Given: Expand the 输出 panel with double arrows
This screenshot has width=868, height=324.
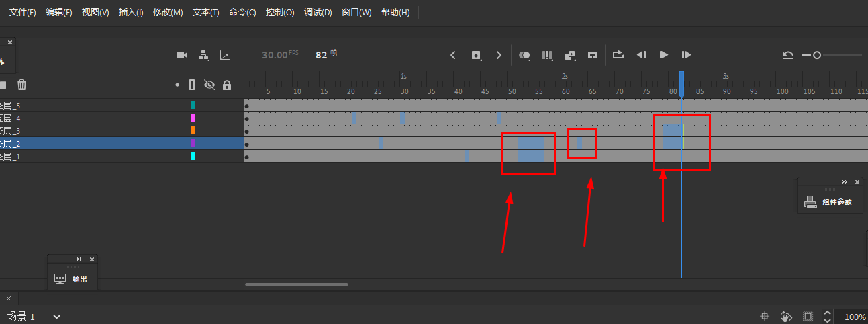Looking at the screenshot, I should [x=79, y=259].
